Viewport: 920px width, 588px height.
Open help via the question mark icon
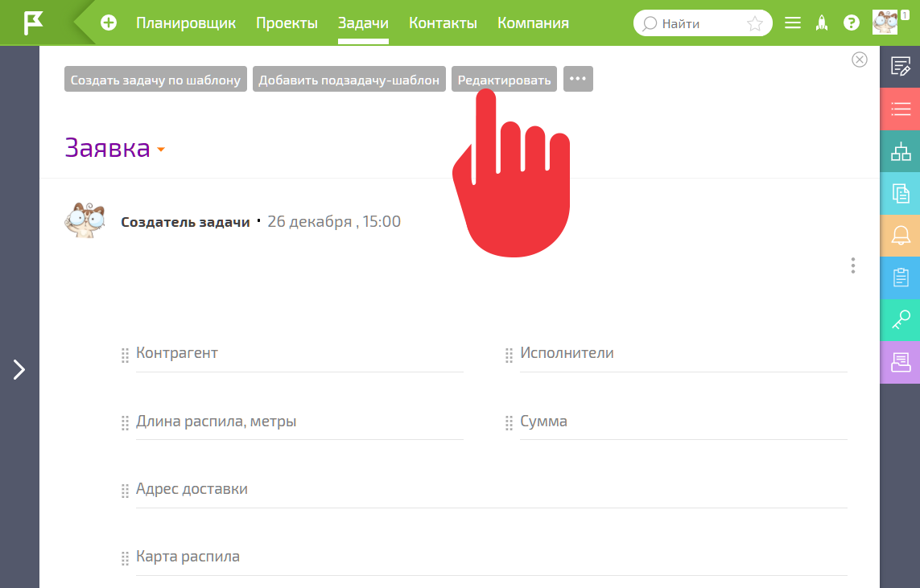tap(852, 23)
